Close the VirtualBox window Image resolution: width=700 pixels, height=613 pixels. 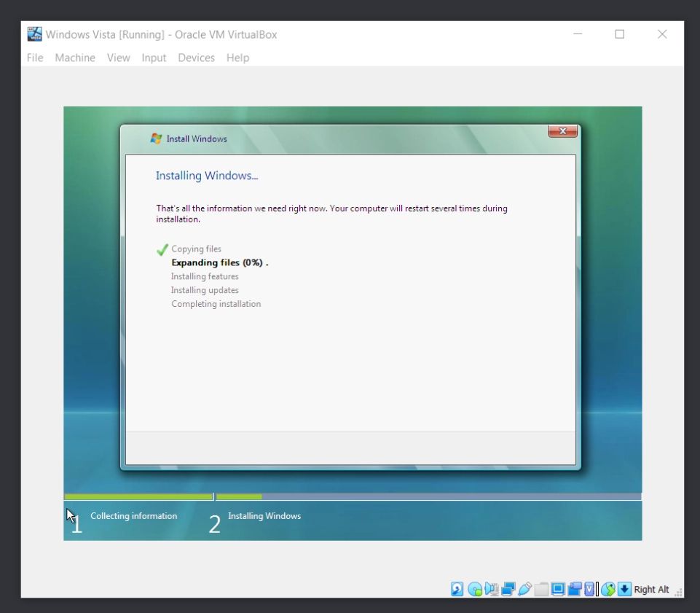[x=662, y=34]
